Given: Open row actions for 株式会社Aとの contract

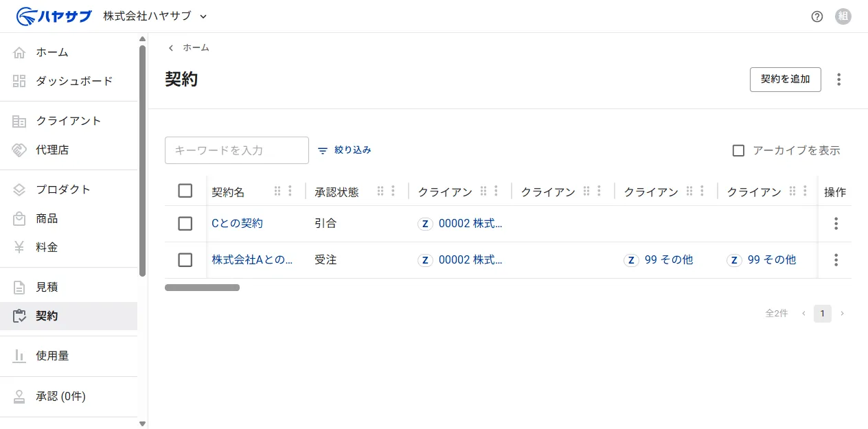Looking at the screenshot, I should [x=836, y=260].
